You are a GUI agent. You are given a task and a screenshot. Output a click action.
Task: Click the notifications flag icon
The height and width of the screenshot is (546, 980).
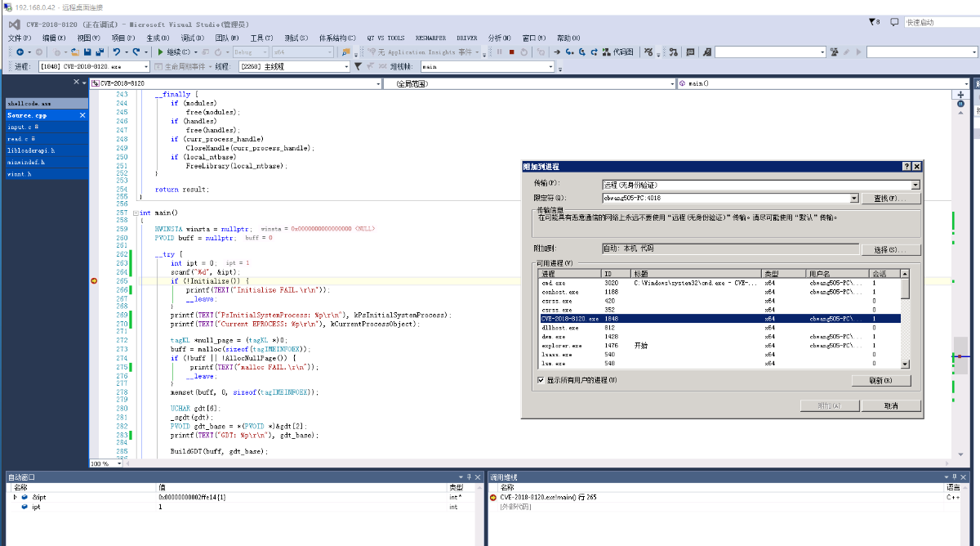(x=873, y=22)
